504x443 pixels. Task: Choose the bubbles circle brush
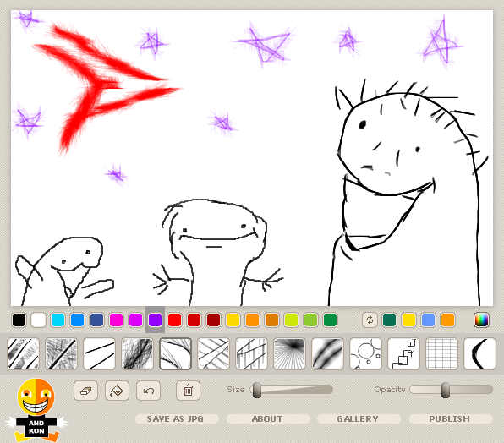pos(365,353)
